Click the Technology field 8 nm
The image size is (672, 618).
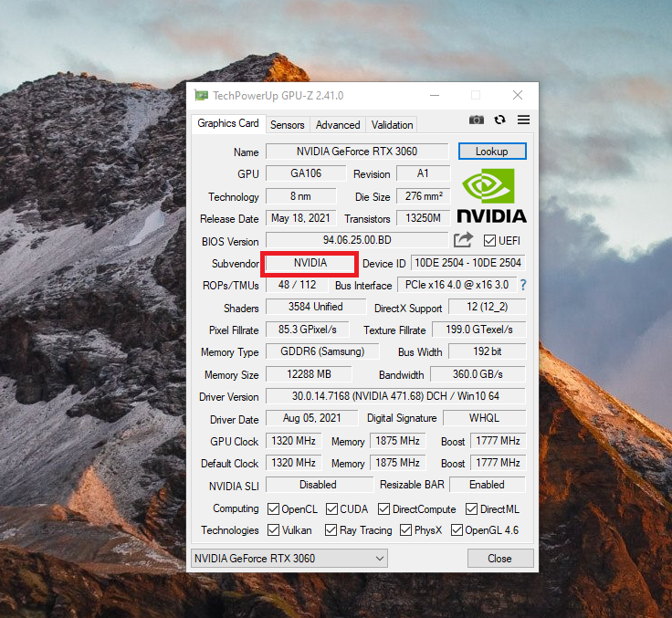coord(301,196)
